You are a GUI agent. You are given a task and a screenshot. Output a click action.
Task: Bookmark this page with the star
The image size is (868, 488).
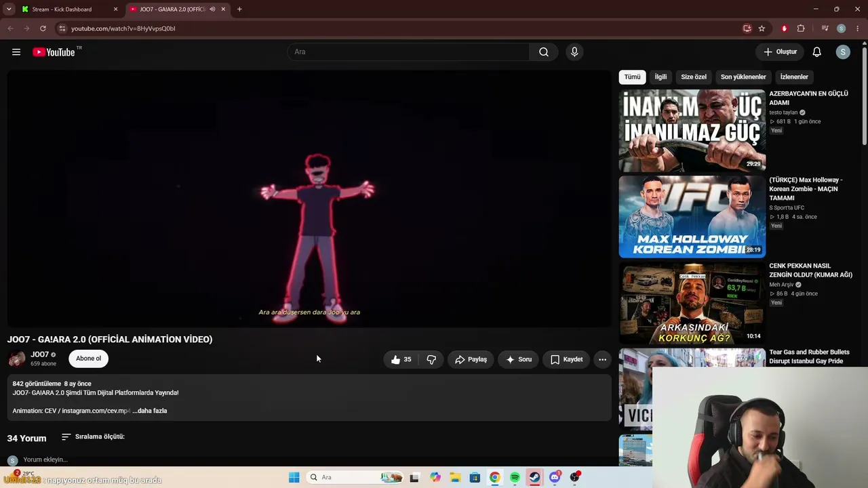click(762, 28)
